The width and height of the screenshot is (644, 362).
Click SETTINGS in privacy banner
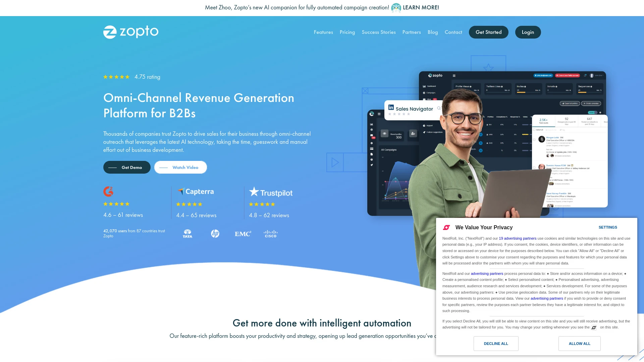coord(608,227)
